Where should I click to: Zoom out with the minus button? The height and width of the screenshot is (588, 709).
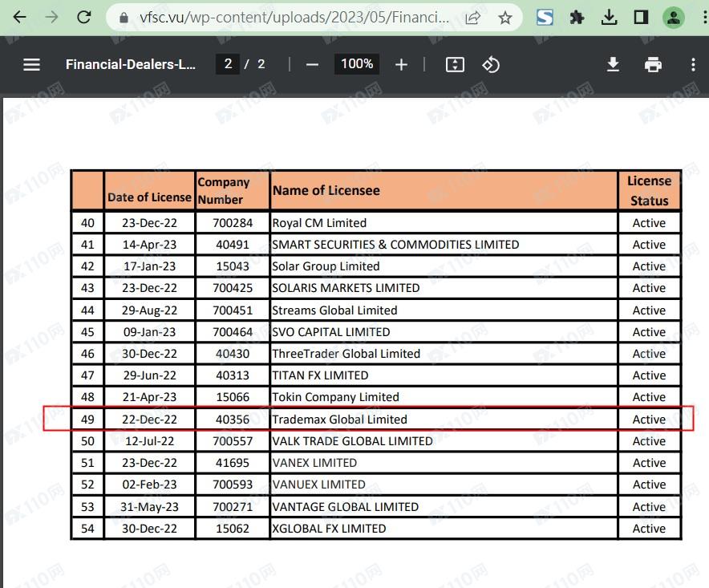pos(313,64)
